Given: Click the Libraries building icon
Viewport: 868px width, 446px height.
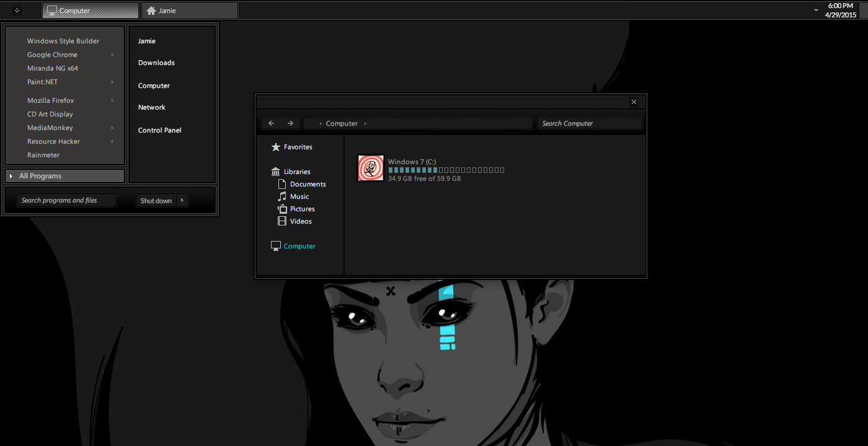Looking at the screenshot, I should click(276, 172).
